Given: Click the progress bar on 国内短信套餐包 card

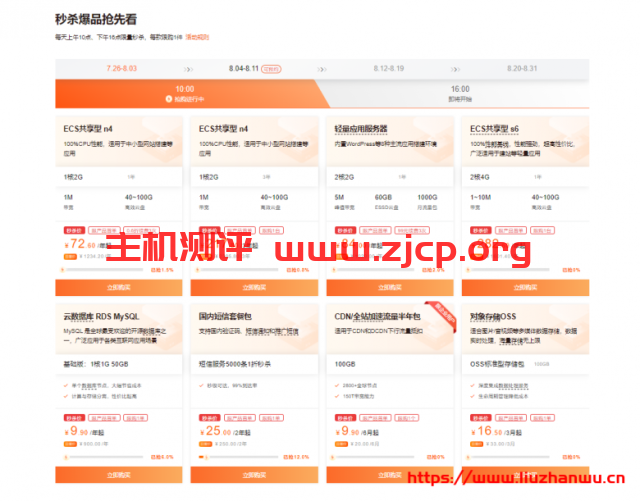Looking at the screenshot, I should 238,457.
